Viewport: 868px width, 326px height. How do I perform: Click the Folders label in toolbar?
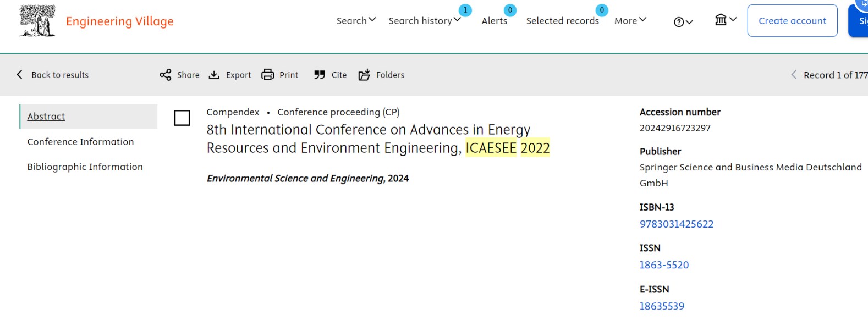coord(390,75)
